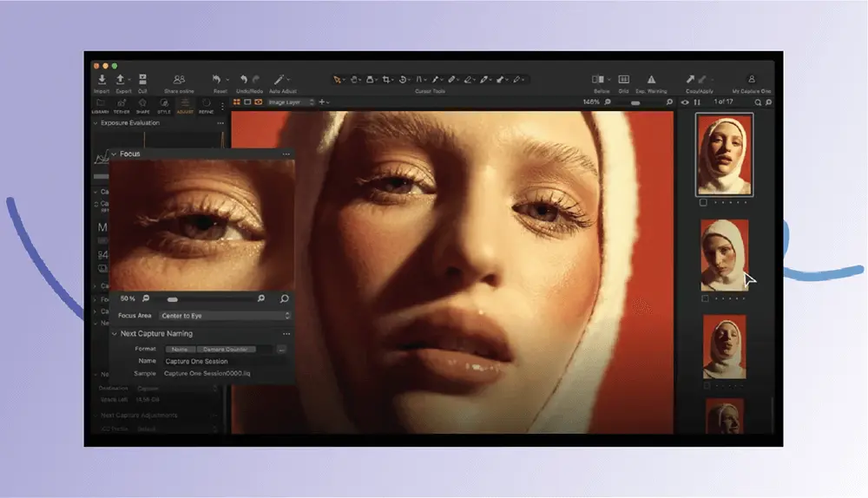Open the Cull tool

pyautogui.click(x=142, y=80)
